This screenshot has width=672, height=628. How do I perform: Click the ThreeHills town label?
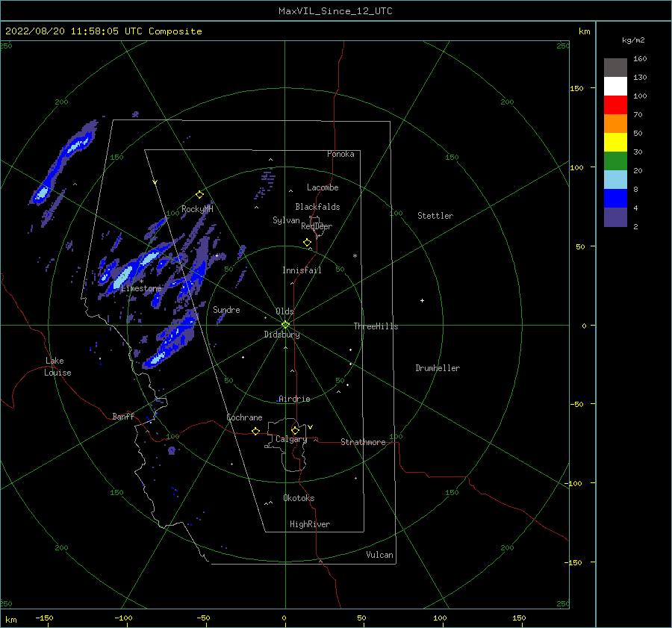click(376, 326)
